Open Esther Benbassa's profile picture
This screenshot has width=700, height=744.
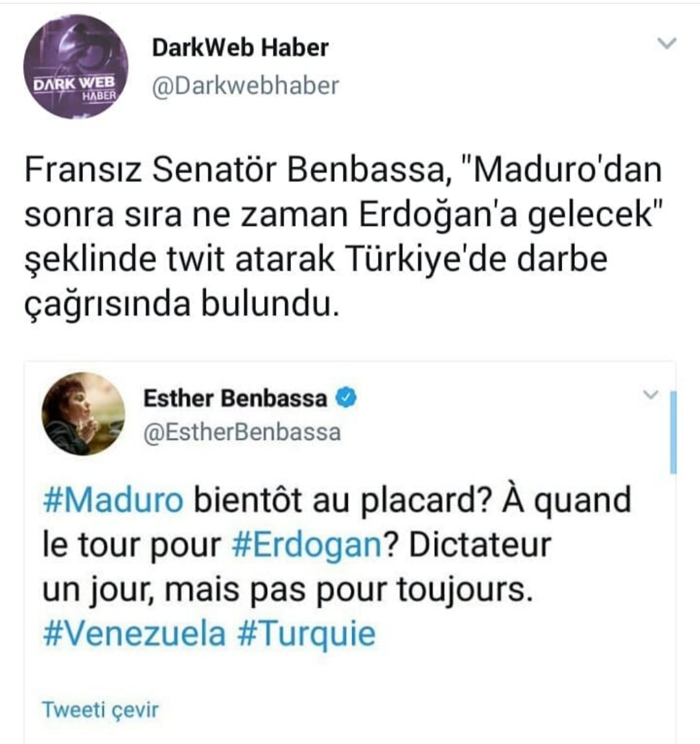(x=84, y=413)
